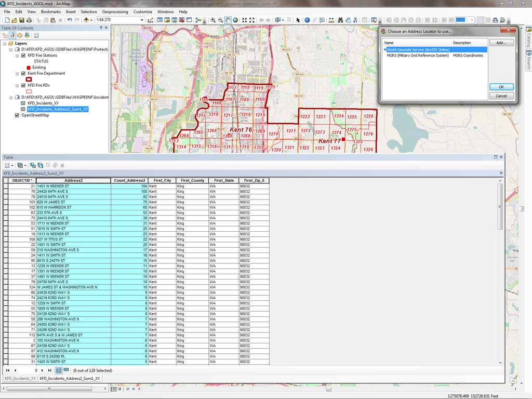Viewport: 532px width, 399px height.
Task: Click the Add Data button
Action: [86, 20]
